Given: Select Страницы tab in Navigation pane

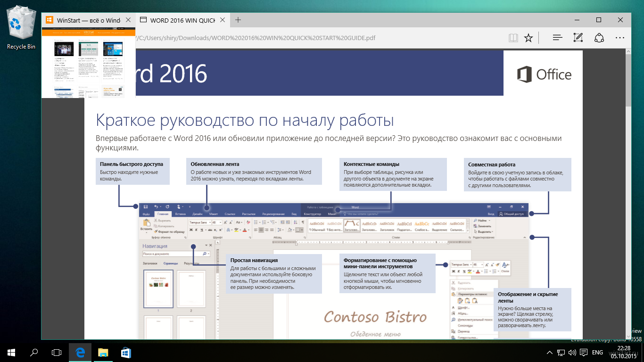Looking at the screenshot, I should (171, 263).
